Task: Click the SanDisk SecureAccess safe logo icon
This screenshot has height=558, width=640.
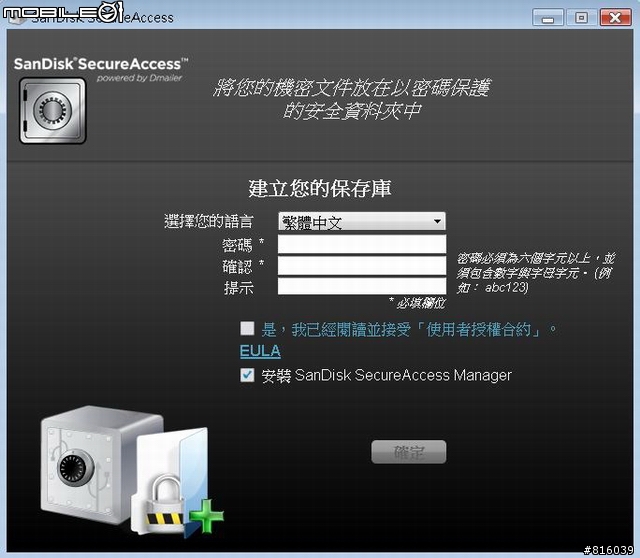Action: 53,111
